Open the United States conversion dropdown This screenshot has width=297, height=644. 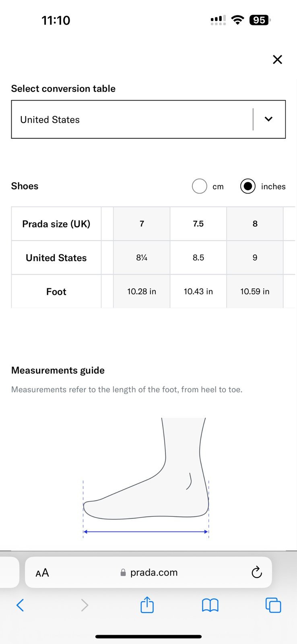pyautogui.click(x=148, y=120)
